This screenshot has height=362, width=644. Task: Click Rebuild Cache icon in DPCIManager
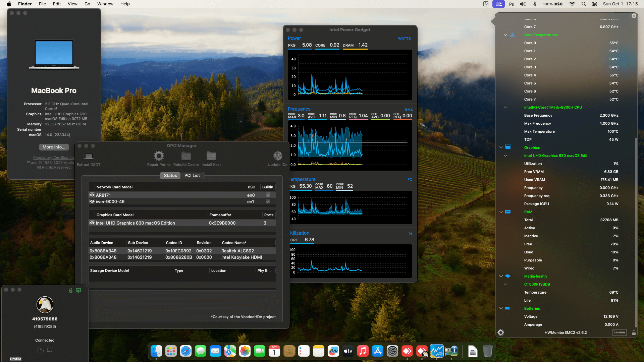186,156
